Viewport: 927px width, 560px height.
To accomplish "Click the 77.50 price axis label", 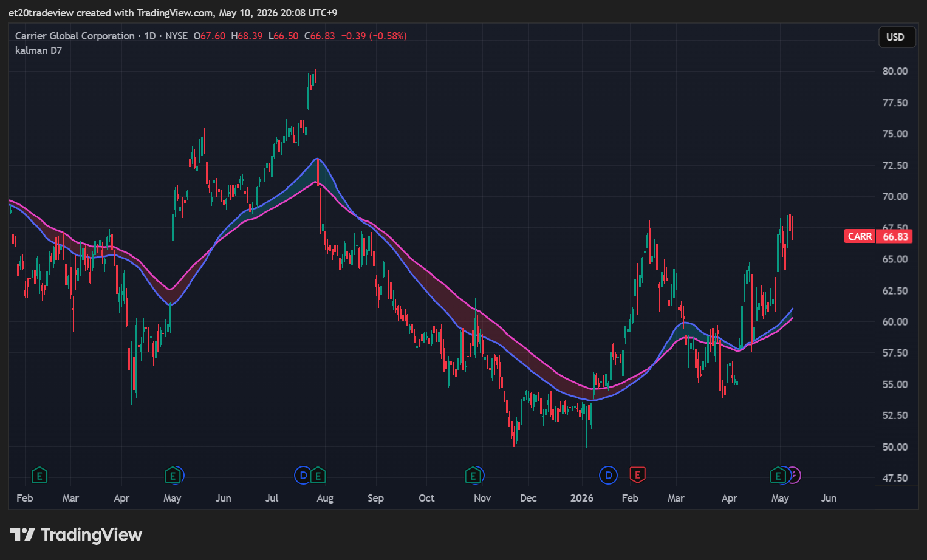I will click(x=895, y=103).
